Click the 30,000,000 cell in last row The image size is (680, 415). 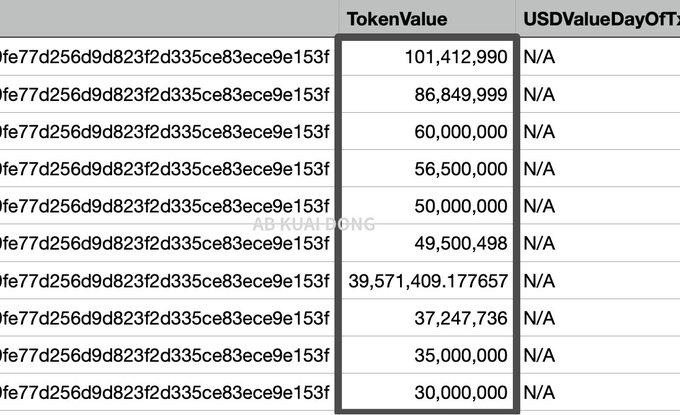click(428, 393)
